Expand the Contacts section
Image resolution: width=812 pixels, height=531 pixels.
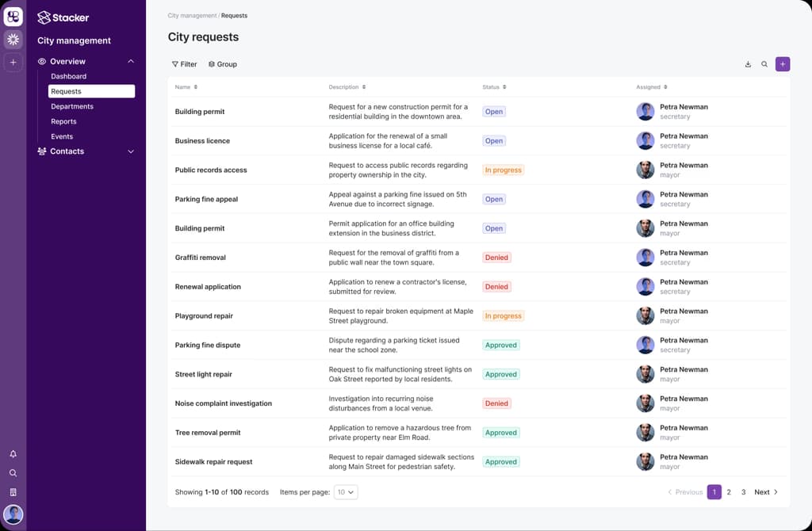[x=131, y=151]
